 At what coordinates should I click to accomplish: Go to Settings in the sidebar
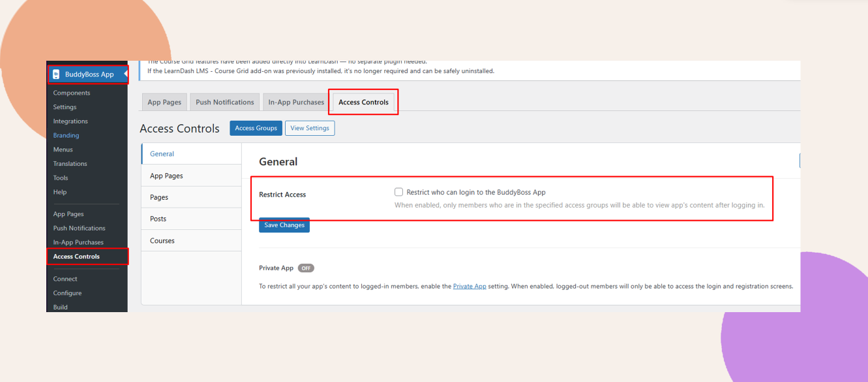pos(65,107)
